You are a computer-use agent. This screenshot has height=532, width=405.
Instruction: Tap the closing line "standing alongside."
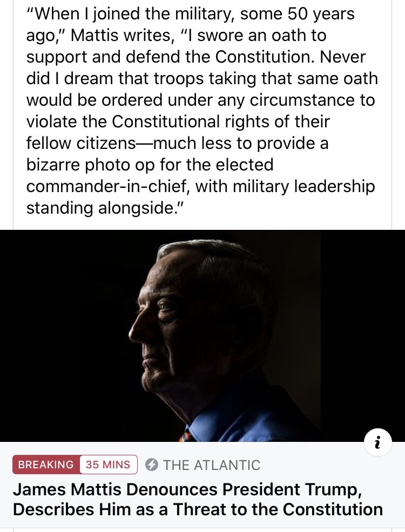tap(105, 208)
